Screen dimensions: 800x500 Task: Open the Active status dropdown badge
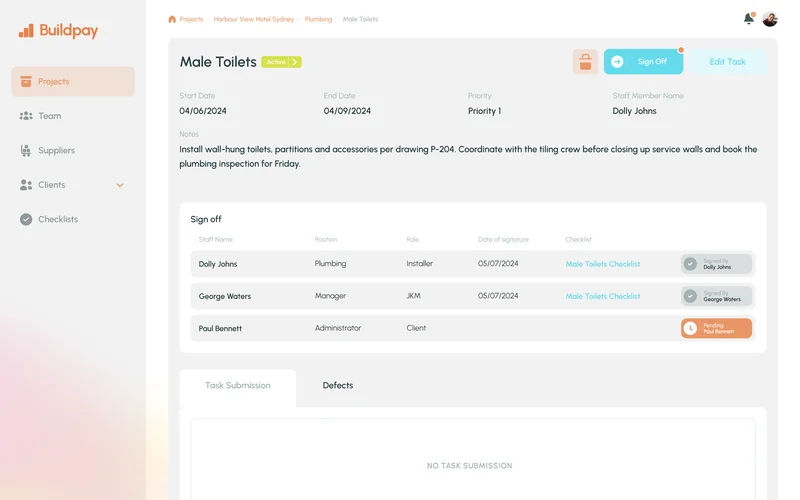281,62
